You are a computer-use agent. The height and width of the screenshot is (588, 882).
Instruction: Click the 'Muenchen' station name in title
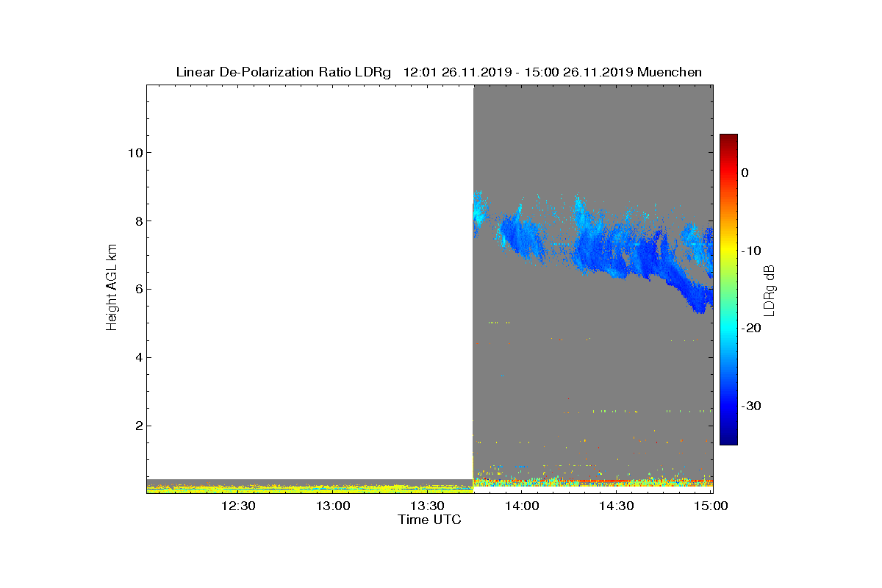[x=670, y=72]
